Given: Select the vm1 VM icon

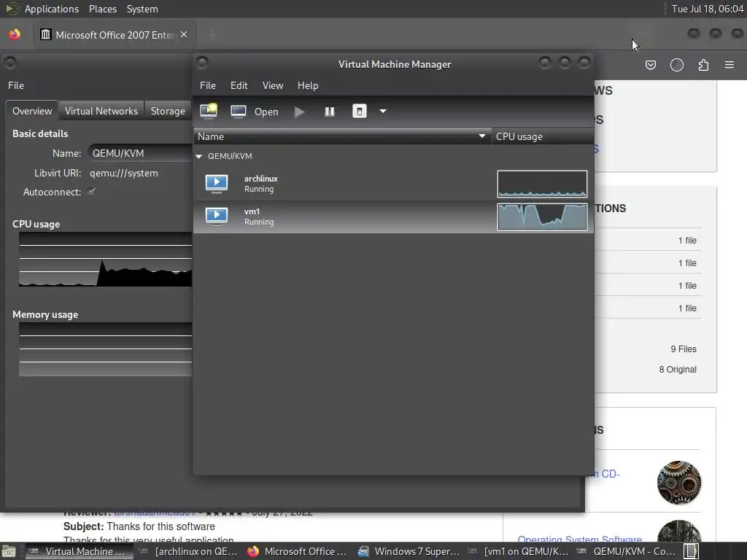Looking at the screenshot, I should 216,217.
